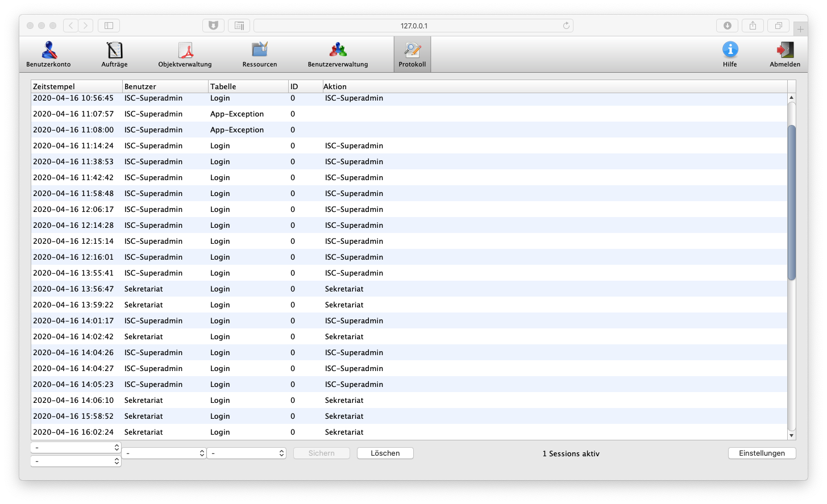Select the log entry 2020-04-16 12:14:28
The height and width of the screenshot is (504, 827).
pyautogui.click(x=409, y=225)
